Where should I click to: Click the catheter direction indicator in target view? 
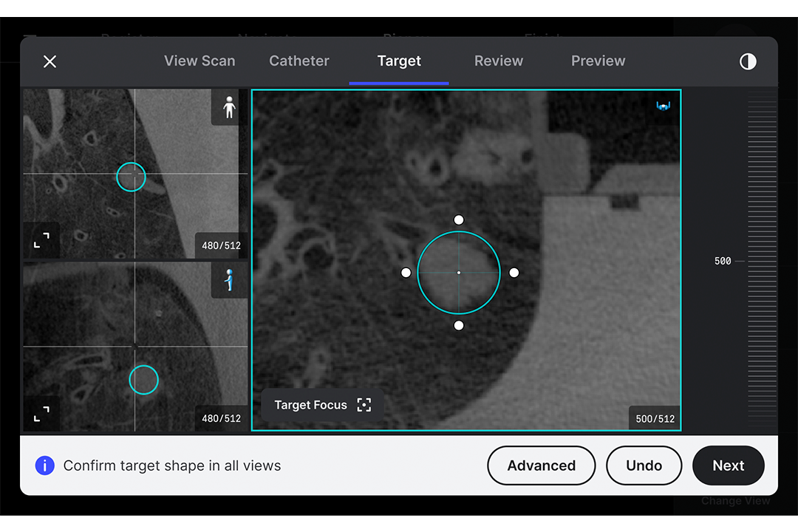click(663, 104)
